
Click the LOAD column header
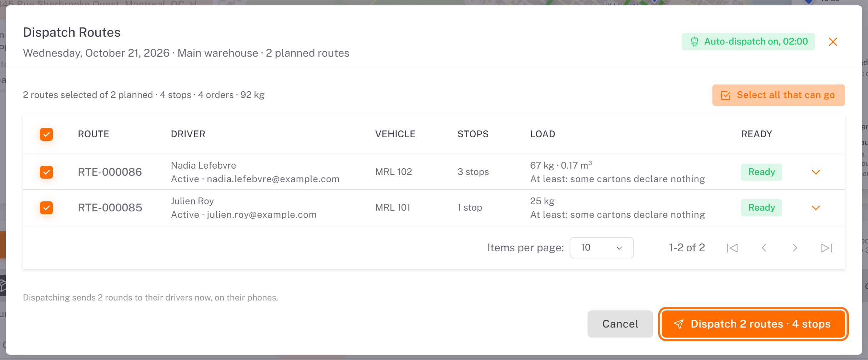[x=542, y=134]
